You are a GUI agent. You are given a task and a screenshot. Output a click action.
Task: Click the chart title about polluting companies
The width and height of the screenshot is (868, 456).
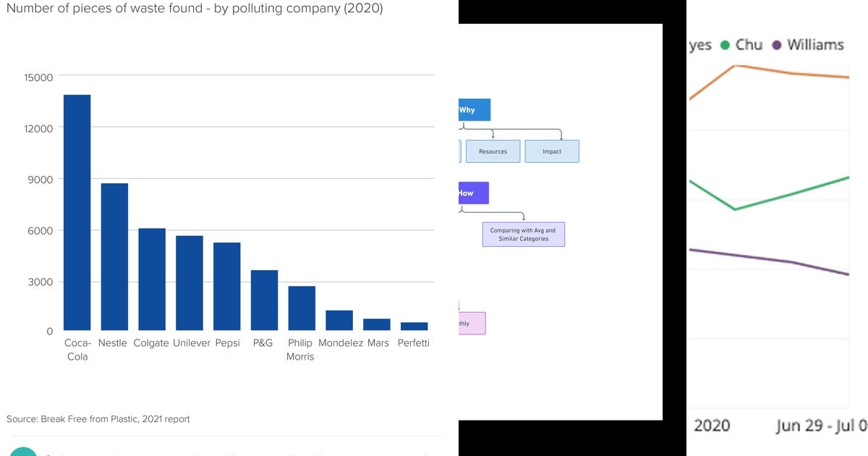(x=195, y=9)
